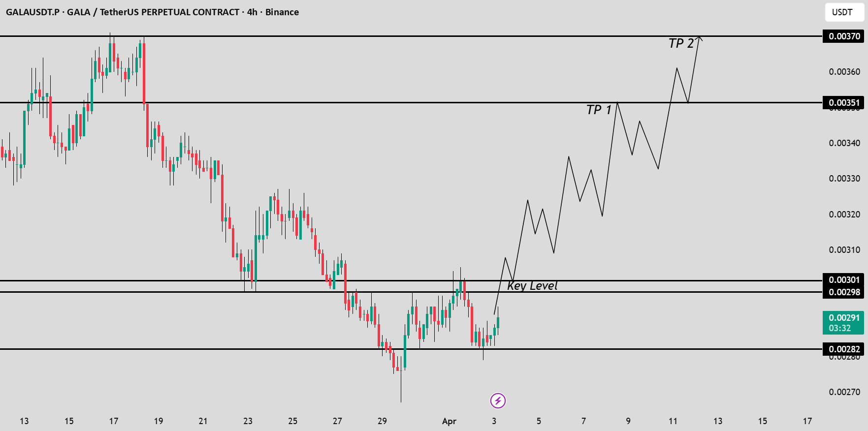Click the 0.00298 price level label
Viewport: 868px width, 431px height.
click(x=844, y=292)
